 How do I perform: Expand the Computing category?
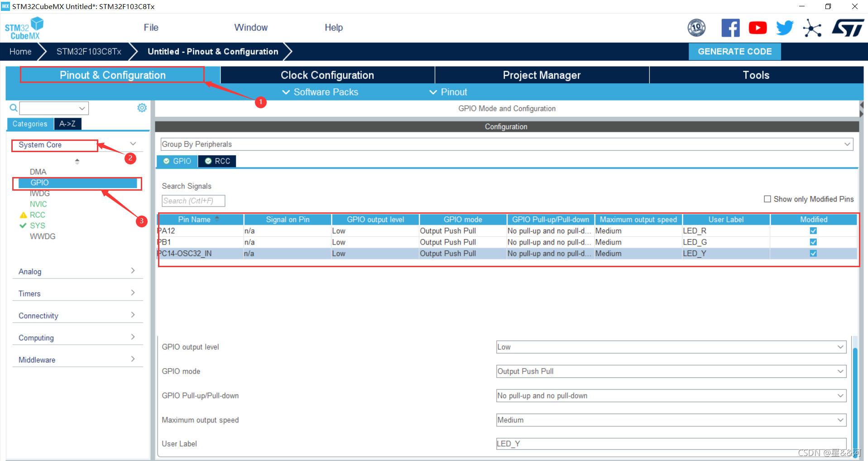[x=77, y=338]
